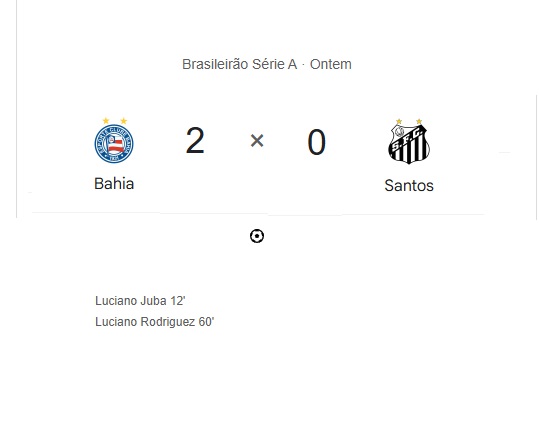Open the Brasileirão Série A league label
This screenshot has height=421, width=539.
point(239,64)
